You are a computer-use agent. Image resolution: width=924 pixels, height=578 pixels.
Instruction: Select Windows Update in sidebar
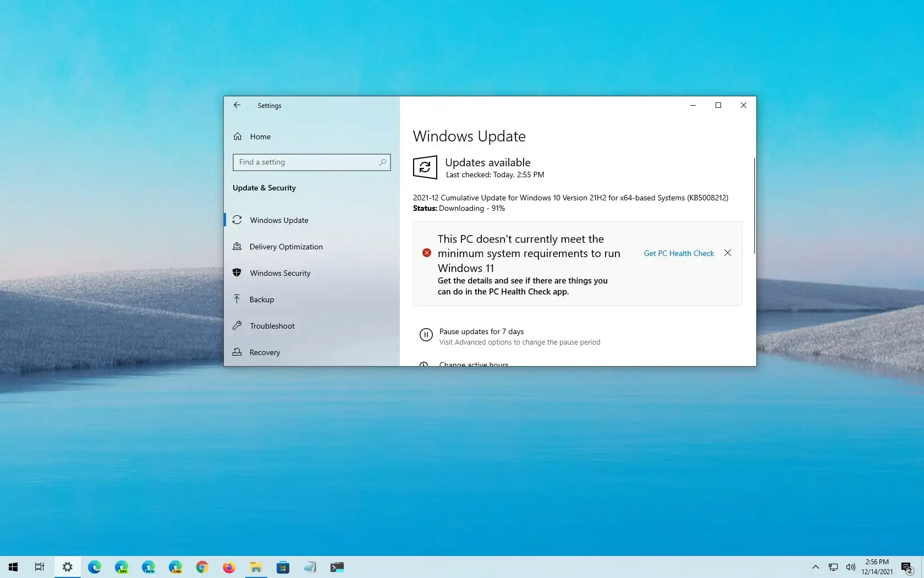coord(279,220)
